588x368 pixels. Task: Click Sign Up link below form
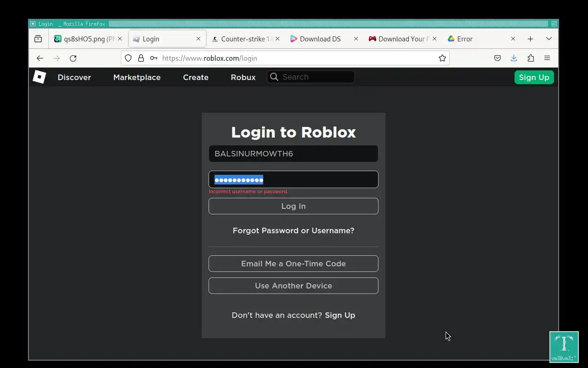(340, 315)
